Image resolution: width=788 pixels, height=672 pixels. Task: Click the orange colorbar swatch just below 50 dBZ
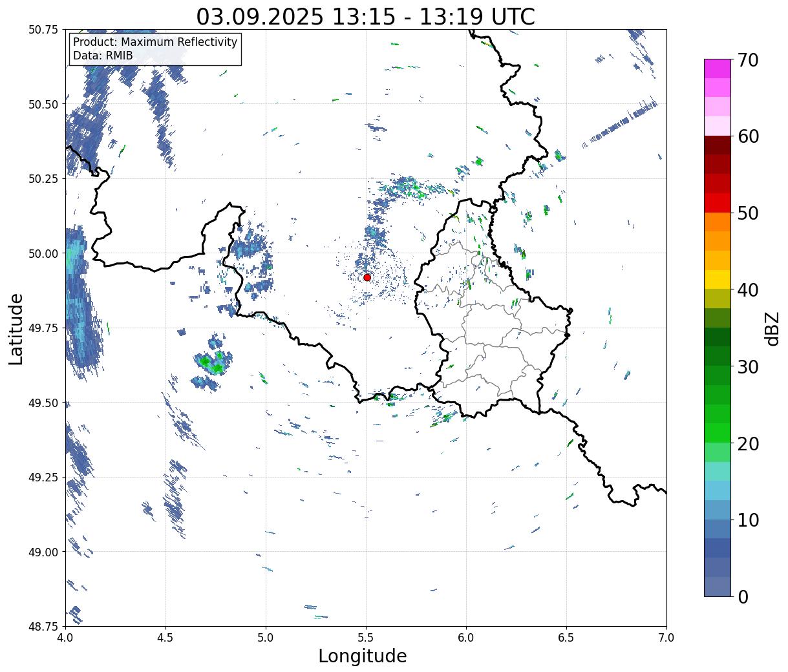[x=718, y=222]
